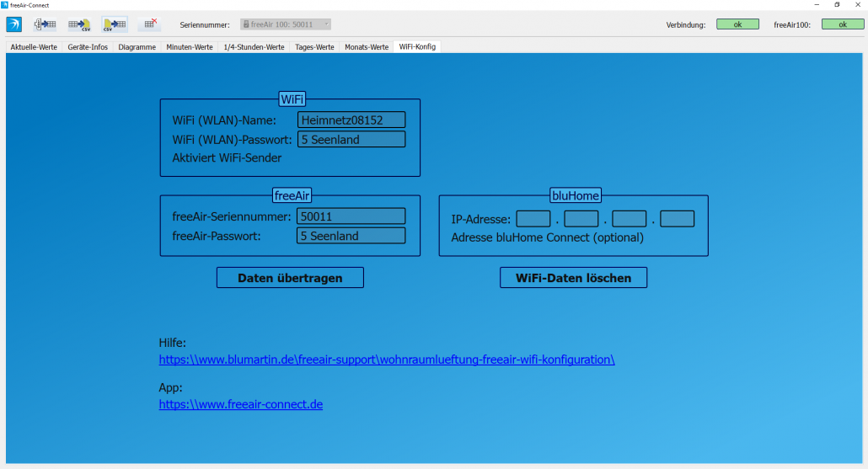Open the Monats-Werte tab
Screen dimensions: 868x469
click(367, 47)
